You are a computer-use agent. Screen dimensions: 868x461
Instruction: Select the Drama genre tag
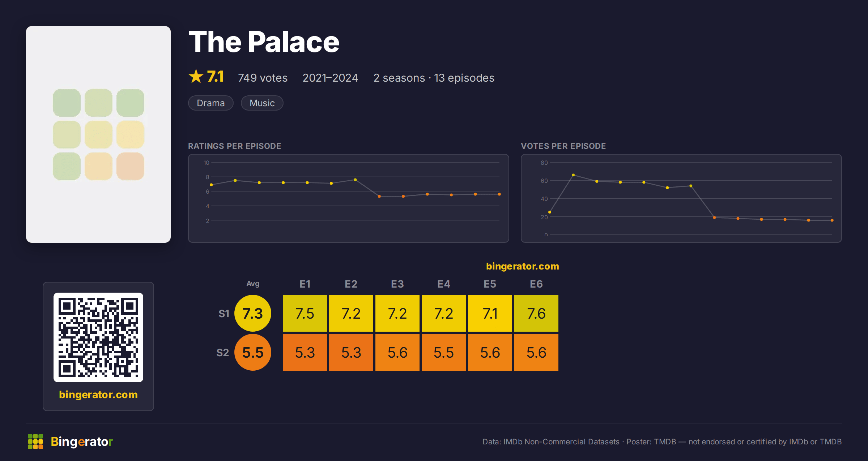click(x=211, y=103)
